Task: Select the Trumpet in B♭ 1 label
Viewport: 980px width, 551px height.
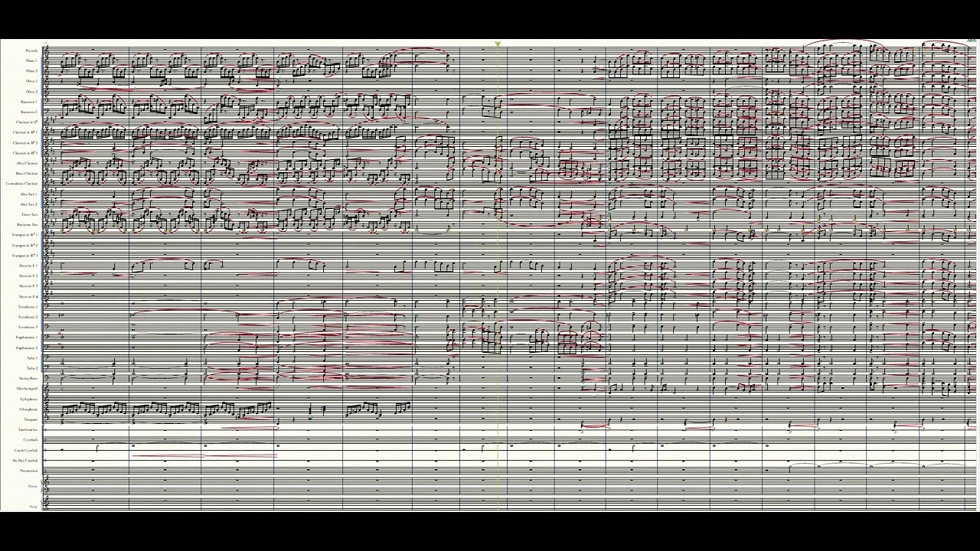Action: click(x=25, y=235)
